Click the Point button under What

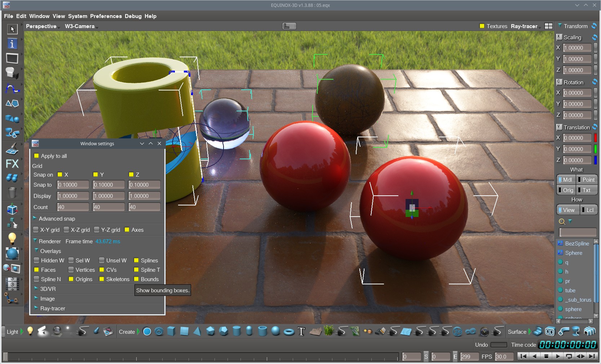[587, 180]
